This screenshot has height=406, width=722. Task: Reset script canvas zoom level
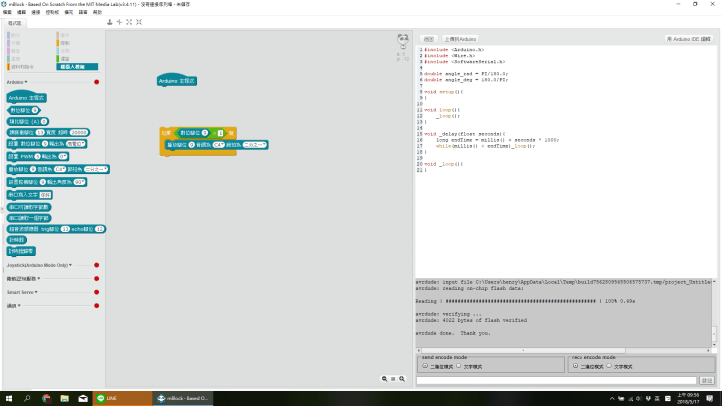[393, 378]
